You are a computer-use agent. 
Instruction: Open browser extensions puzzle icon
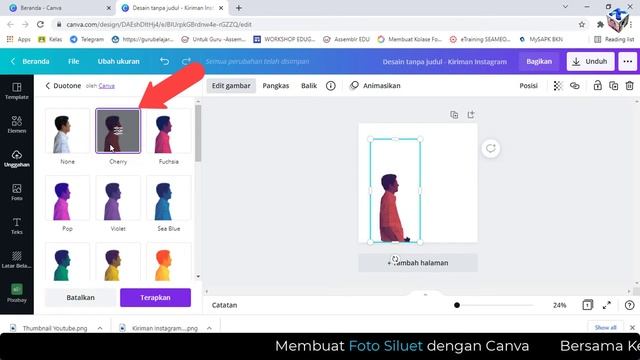click(x=600, y=24)
